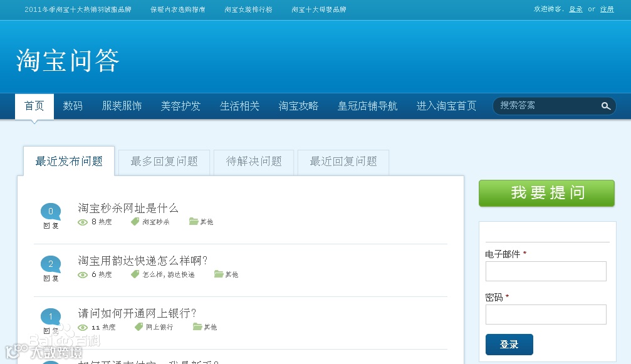
Task: Open 淘宝十大母婴品牌 link
Action: (x=319, y=9)
